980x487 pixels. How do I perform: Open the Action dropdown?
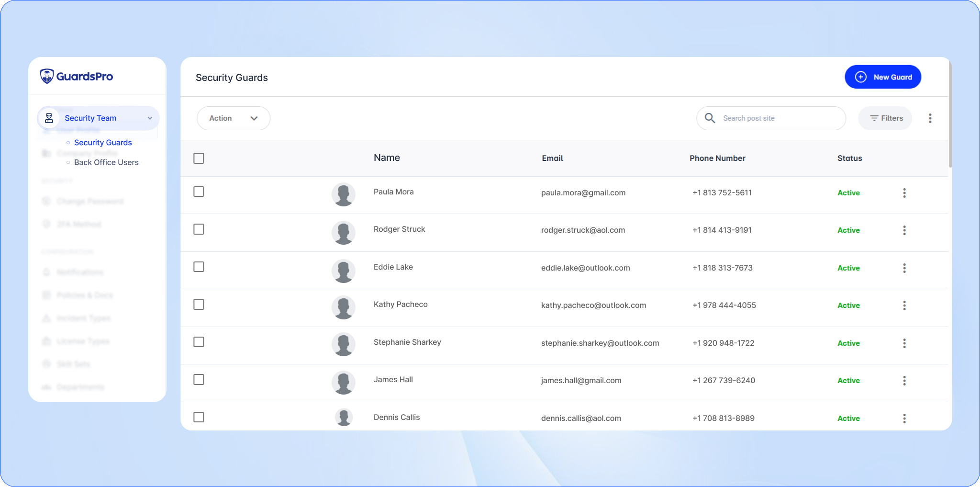point(234,118)
